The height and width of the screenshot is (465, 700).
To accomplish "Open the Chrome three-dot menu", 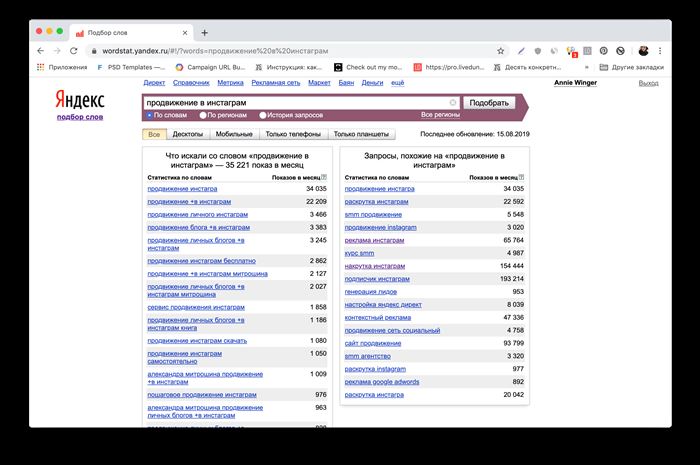I will [x=660, y=51].
